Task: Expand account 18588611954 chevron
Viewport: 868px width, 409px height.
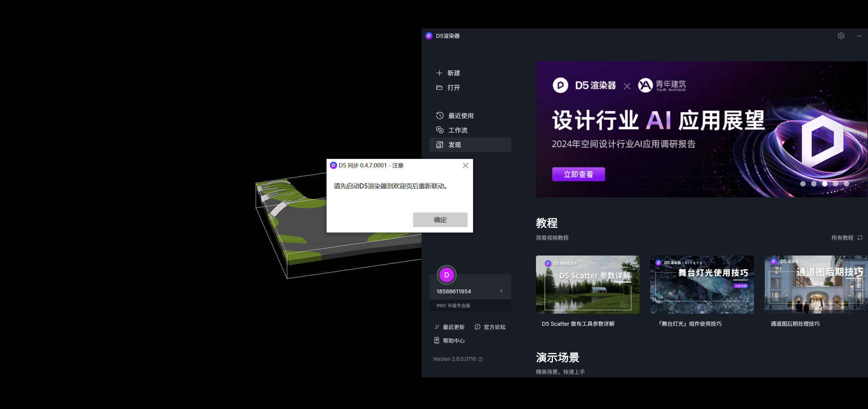Action: (x=501, y=291)
